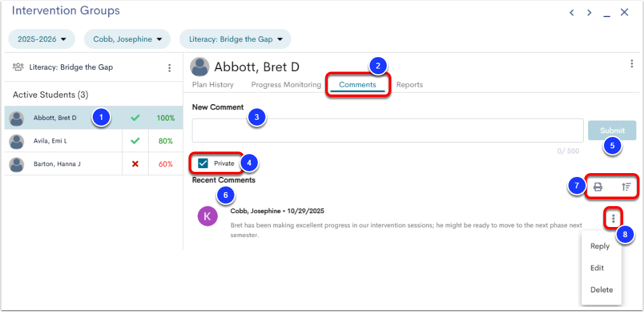Open the 2025-2026 school year dropdown
The height and width of the screenshot is (312, 644).
click(x=42, y=39)
